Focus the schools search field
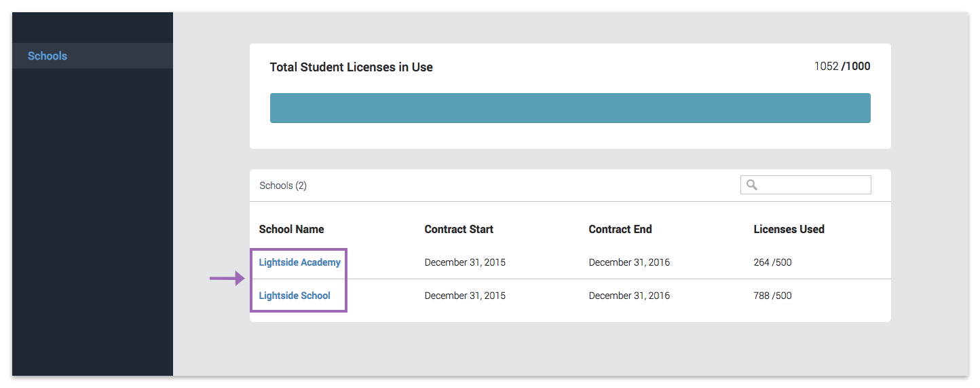The width and height of the screenshot is (980, 388). tap(806, 185)
